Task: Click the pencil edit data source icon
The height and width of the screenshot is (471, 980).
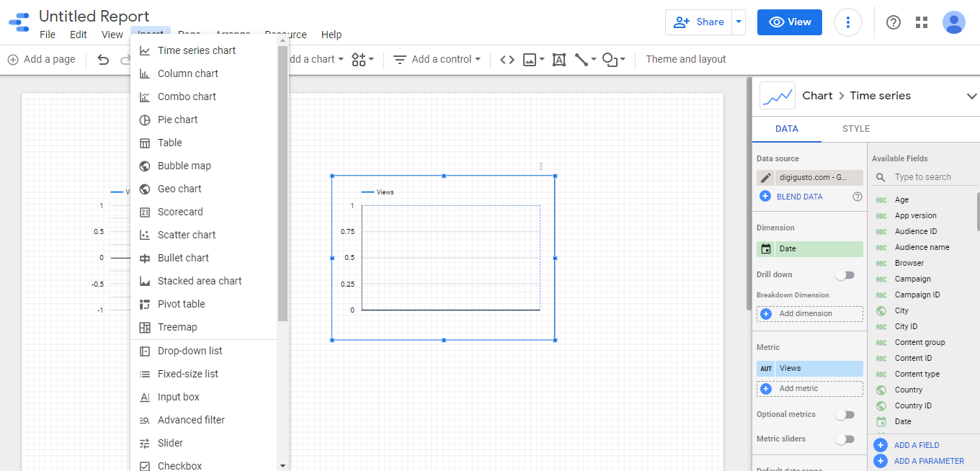Action: pos(765,178)
